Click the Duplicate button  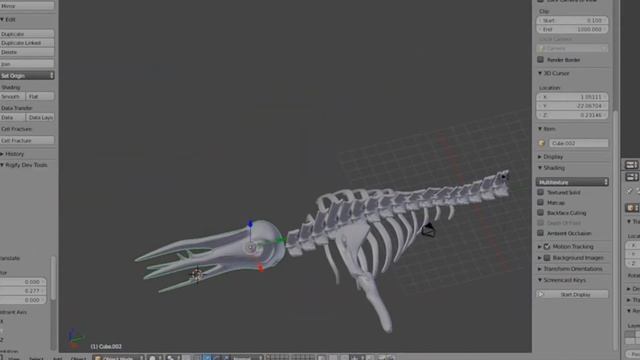pos(27,34)
